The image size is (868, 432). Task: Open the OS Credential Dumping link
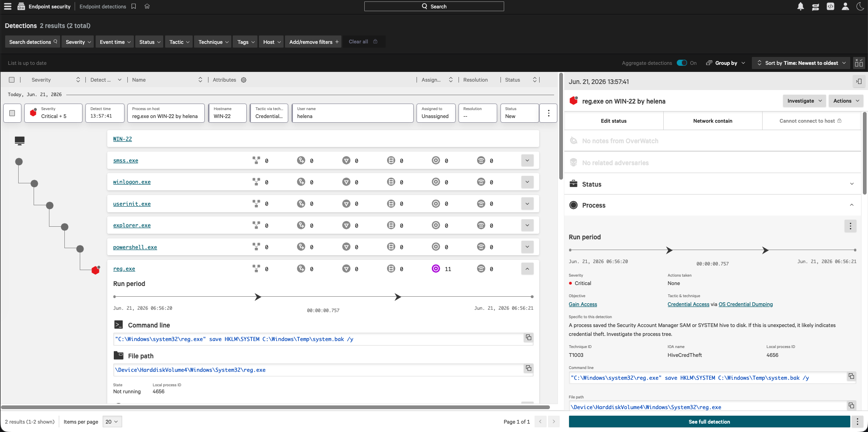click(745, 304)
